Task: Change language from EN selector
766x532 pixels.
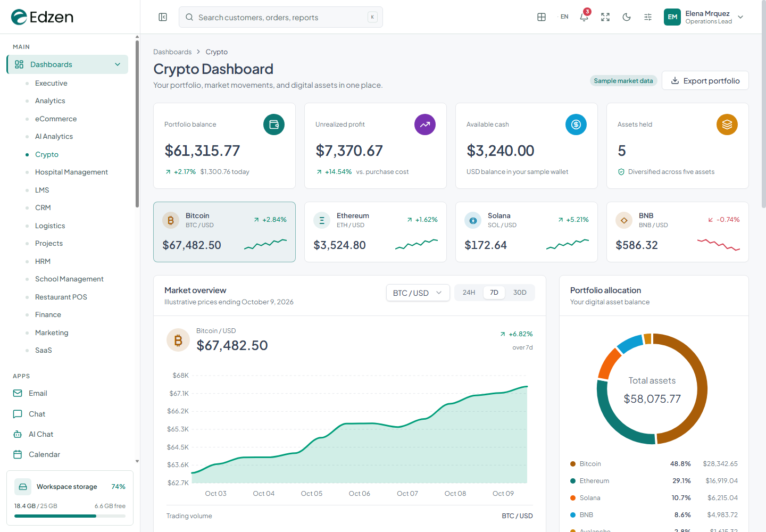Action: (564, 17)
